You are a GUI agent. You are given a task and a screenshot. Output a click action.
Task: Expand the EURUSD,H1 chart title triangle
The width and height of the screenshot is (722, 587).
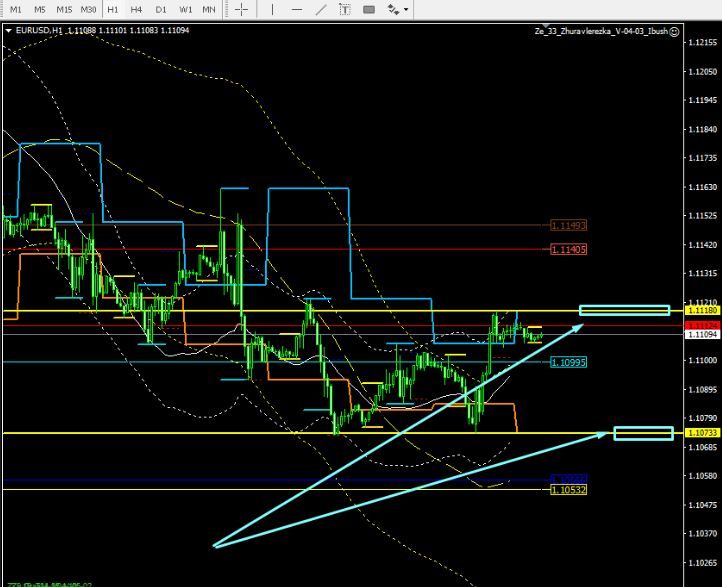pyautogui.click(x=9, y=30)
